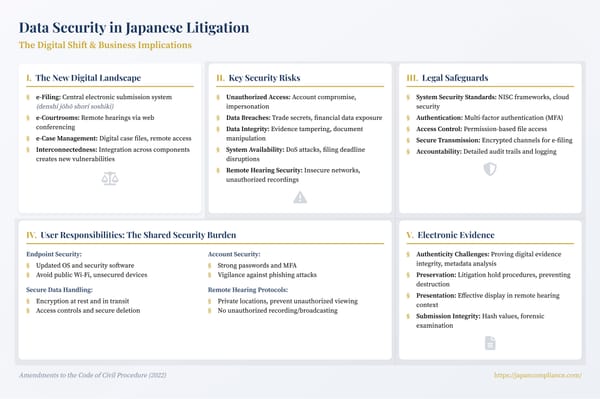Click the subtitle The Digital Shift & Business Implications
Image resolution: width=600 pixels, height=399 pixels.
tap(105, 45)
